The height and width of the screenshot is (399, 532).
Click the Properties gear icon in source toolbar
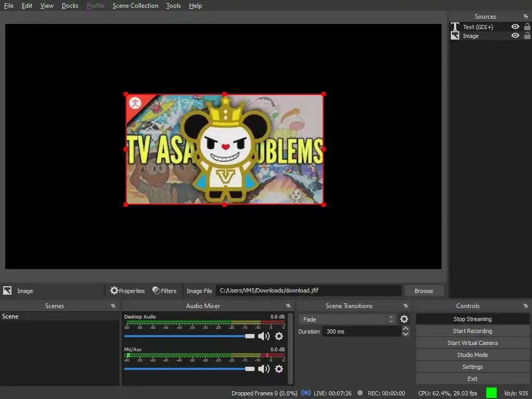pos(114,290)
